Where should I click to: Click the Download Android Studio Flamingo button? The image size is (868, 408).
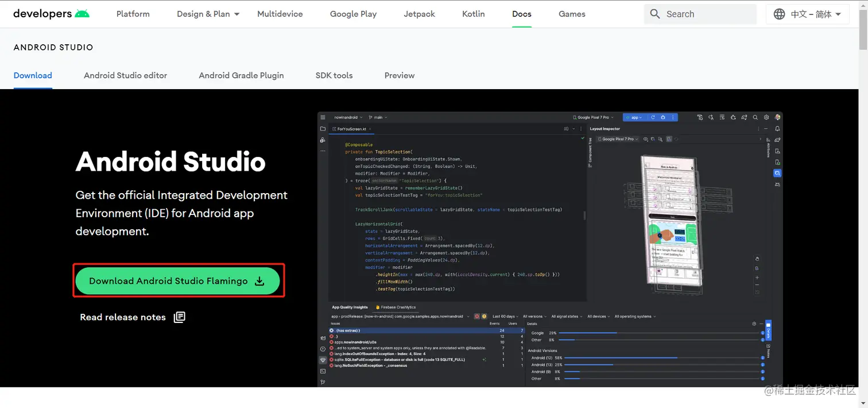click(x=178, y=281)
